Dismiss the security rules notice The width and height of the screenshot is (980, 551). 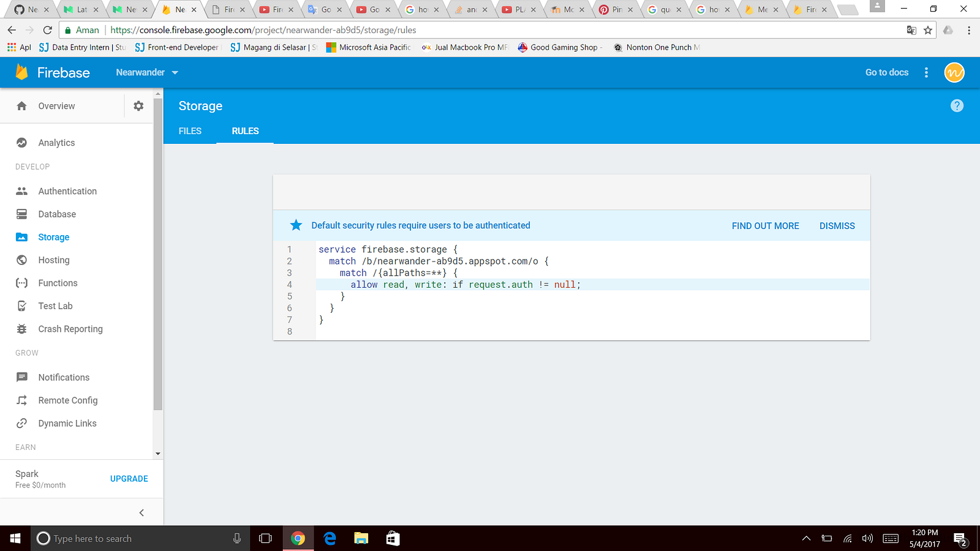(837, 225)
